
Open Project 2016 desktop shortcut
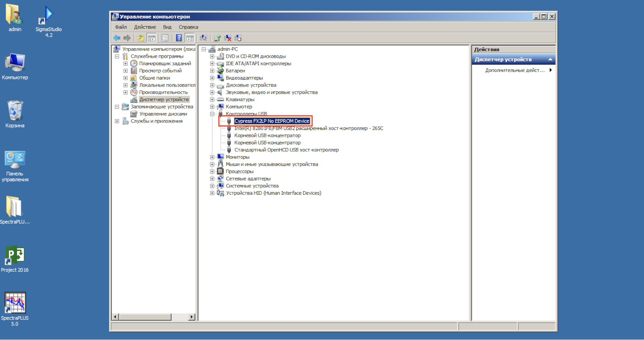pyautogui.click(x=15, y=258)
